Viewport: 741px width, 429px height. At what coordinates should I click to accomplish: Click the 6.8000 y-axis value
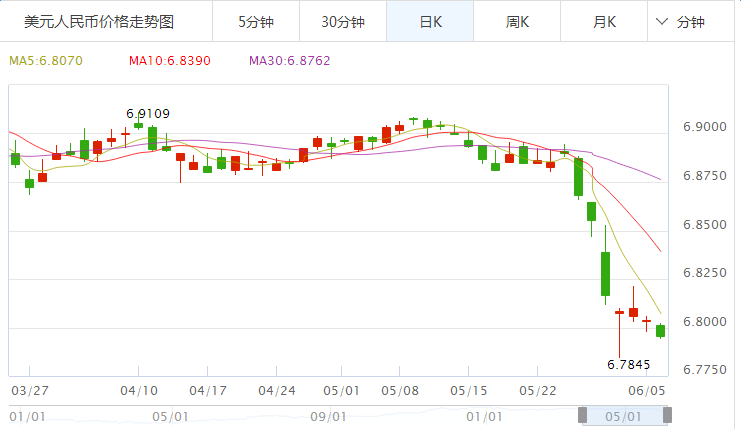[x=705, y=322]
